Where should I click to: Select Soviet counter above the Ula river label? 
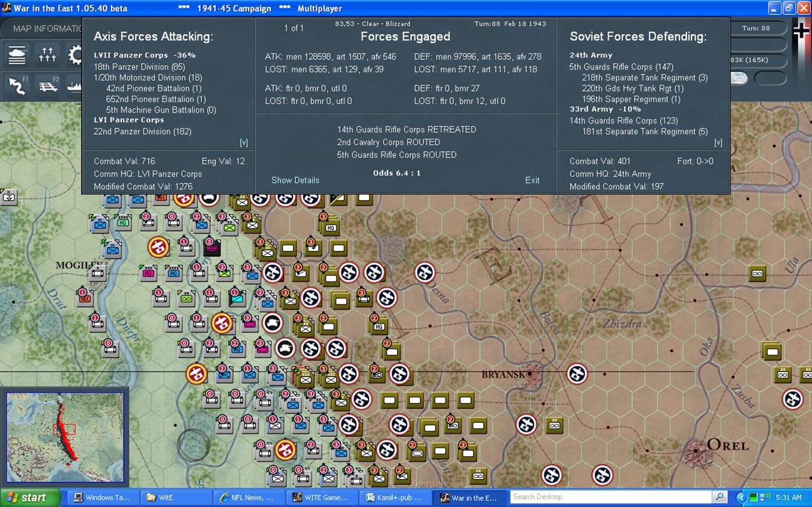(x=757, y=273)
